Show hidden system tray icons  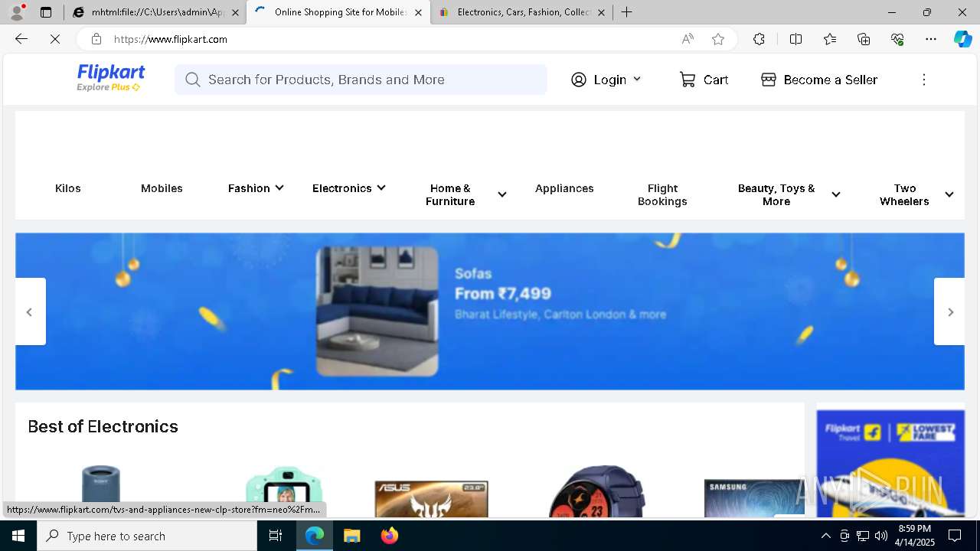pos(825,536)
